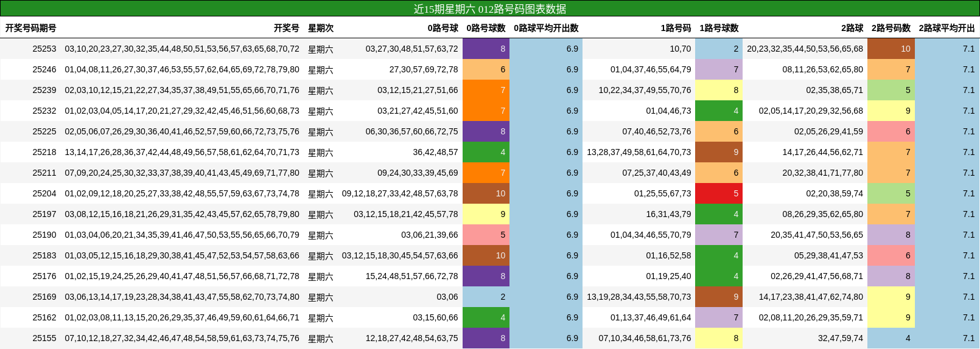Click the green title banner 近15期星期六 012路号码图表数据
Image resolution: width=980 pixels, height=349 pixels.
coord(490,9)
